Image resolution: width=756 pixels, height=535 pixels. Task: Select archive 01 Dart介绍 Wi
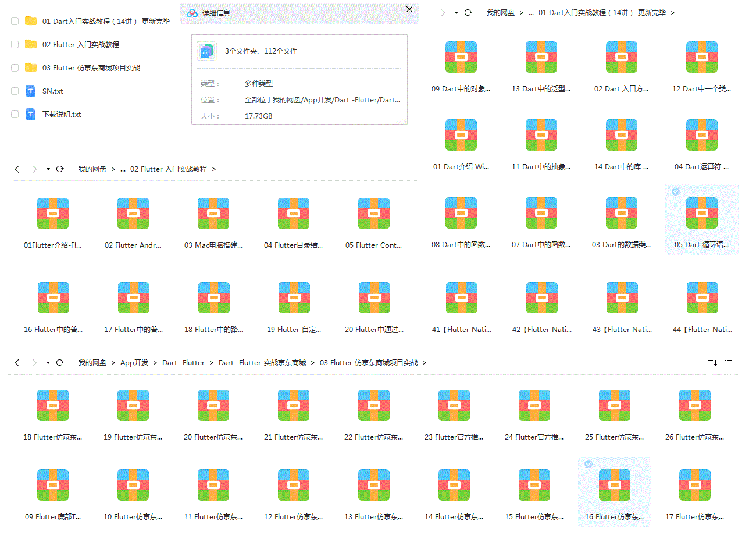click(x=461, y=135)
